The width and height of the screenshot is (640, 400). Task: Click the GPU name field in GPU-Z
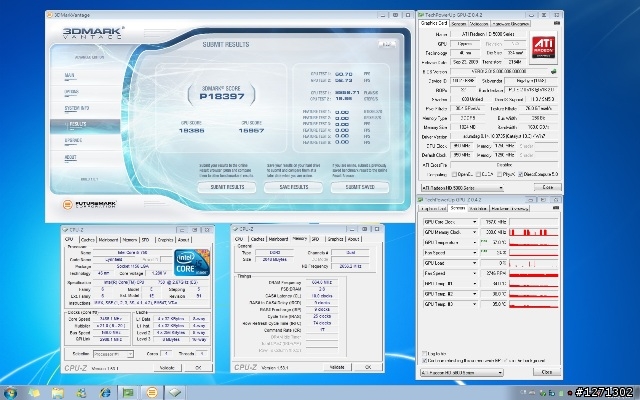488,34
